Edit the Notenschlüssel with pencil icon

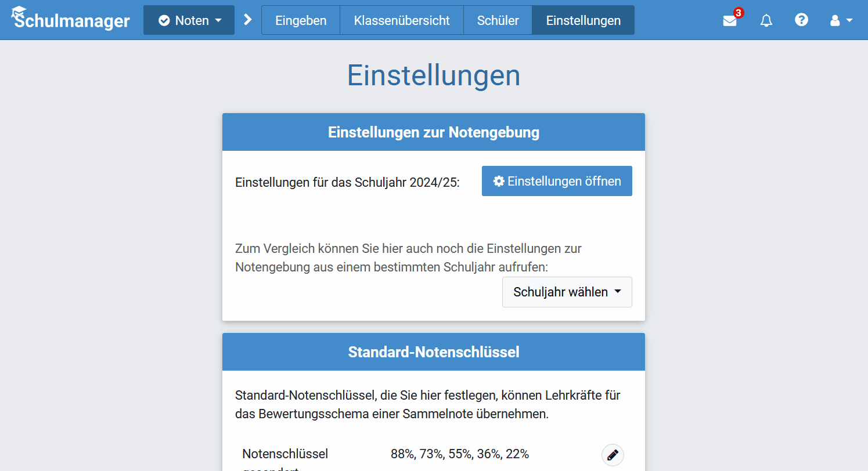pyautogui.click(x=613, y=455)
